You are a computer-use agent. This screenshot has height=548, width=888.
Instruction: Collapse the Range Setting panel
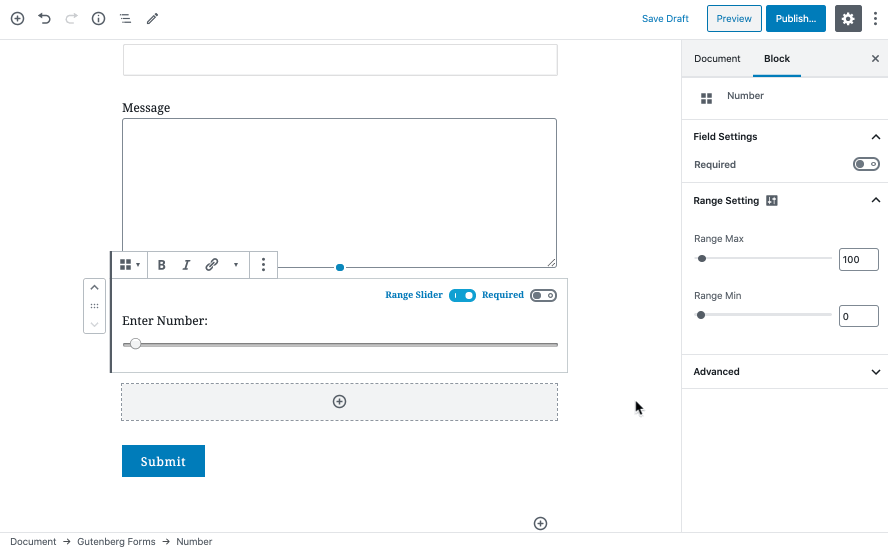pos(876,201)
